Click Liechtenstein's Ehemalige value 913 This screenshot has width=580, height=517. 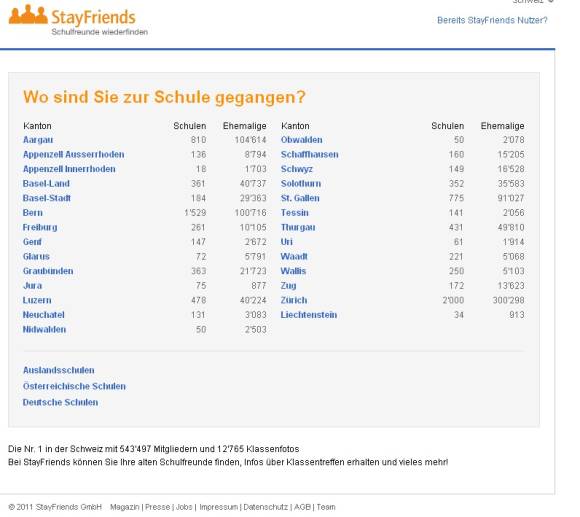[516, 315]
